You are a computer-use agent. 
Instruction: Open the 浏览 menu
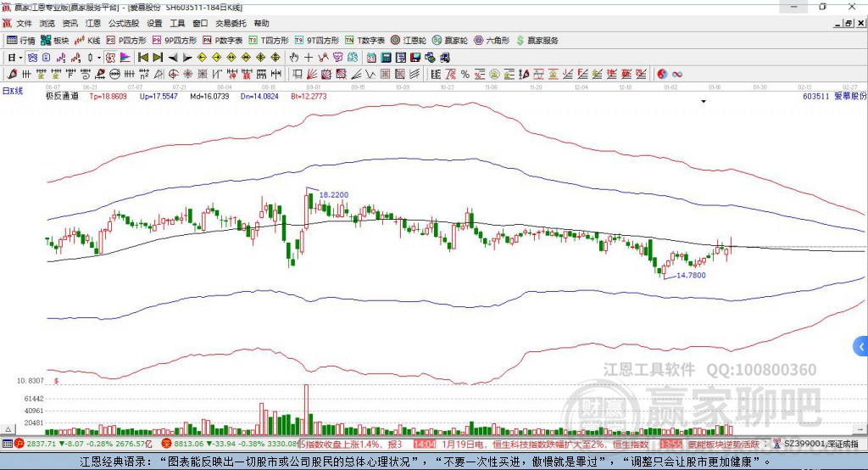[x=47, y=23]
